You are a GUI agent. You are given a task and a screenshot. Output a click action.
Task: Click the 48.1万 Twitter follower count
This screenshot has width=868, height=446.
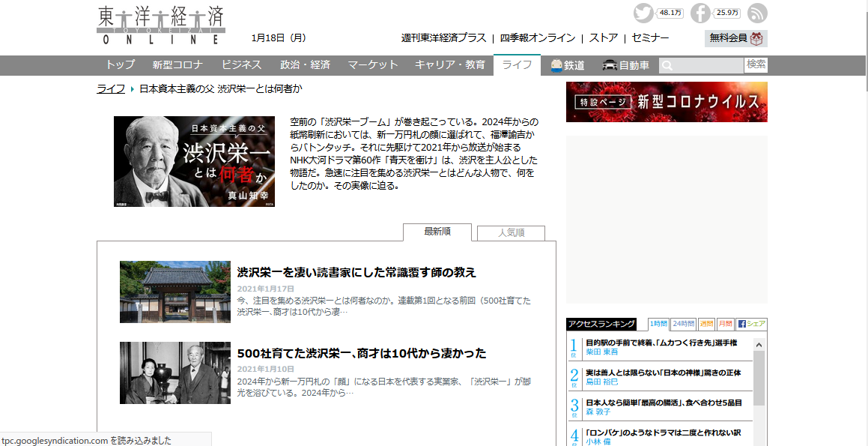coord(670,13)
